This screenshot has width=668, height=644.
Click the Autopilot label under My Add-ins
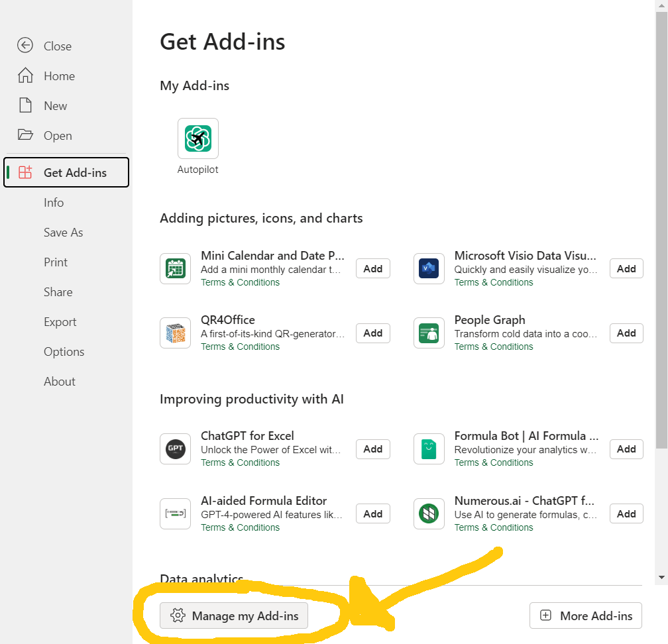[x=197, y=170]
